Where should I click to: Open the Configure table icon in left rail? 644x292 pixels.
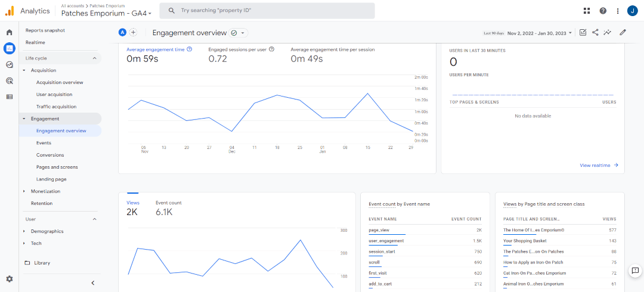point(9,97)
